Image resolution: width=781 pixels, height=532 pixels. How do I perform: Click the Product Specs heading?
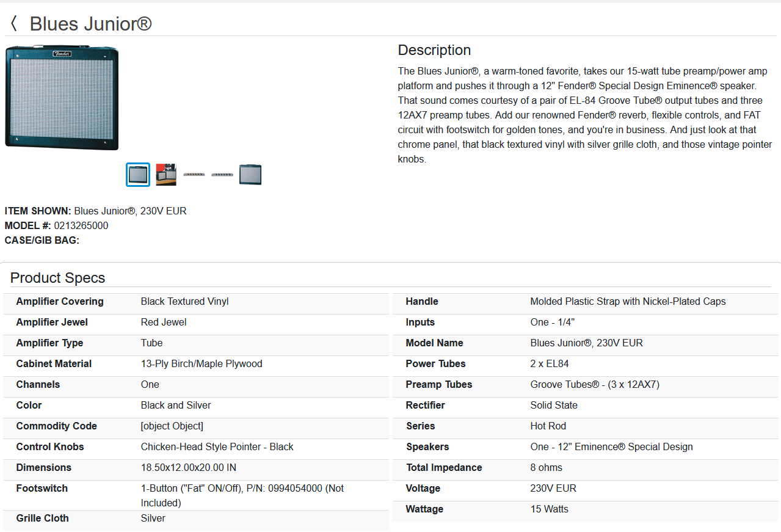click(x=58, y=278)
